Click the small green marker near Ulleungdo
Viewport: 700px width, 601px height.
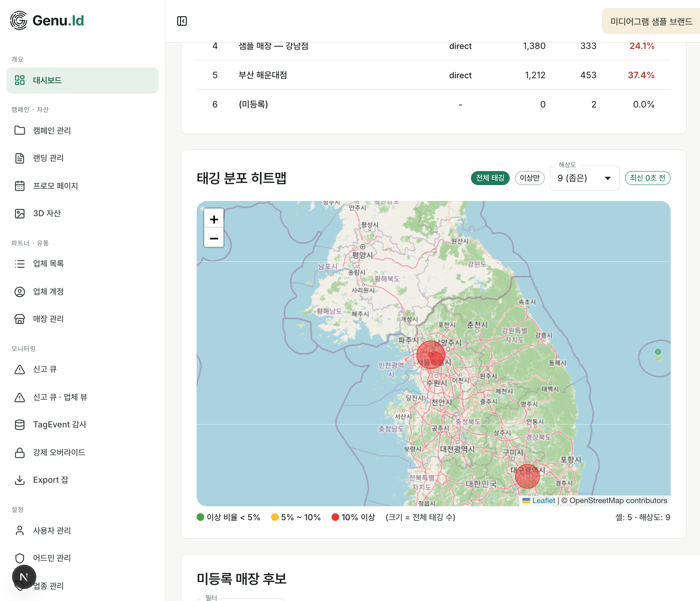coord(658,351)
